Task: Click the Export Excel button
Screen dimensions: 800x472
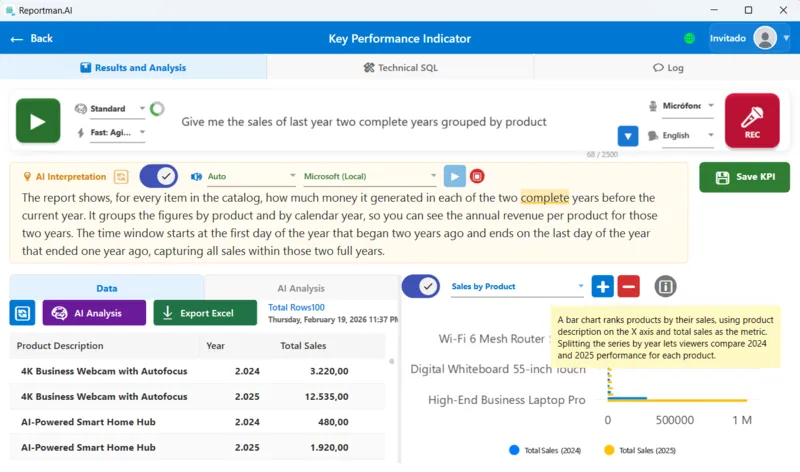Action: point(205,313)
